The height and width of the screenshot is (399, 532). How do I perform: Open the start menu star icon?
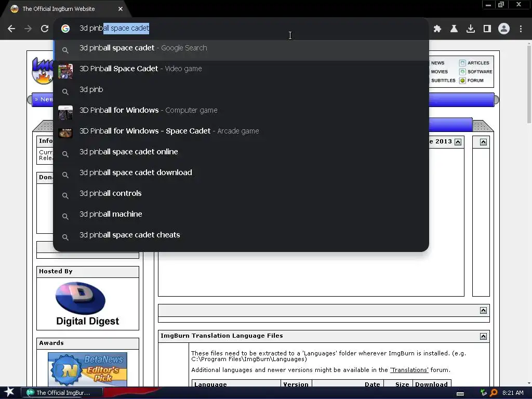tap(9, 392)
